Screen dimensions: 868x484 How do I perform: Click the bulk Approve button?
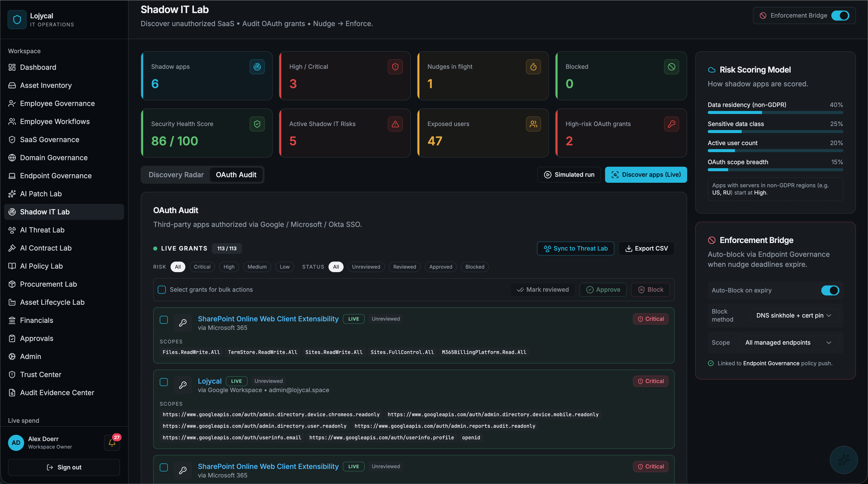[603, 290]
